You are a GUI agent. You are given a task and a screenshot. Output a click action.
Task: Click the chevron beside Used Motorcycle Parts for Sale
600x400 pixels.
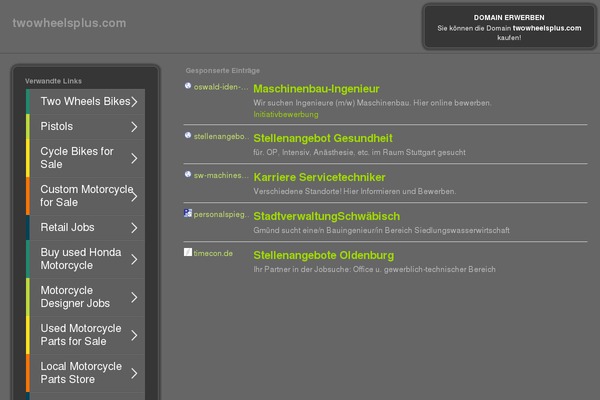point(134,335)
